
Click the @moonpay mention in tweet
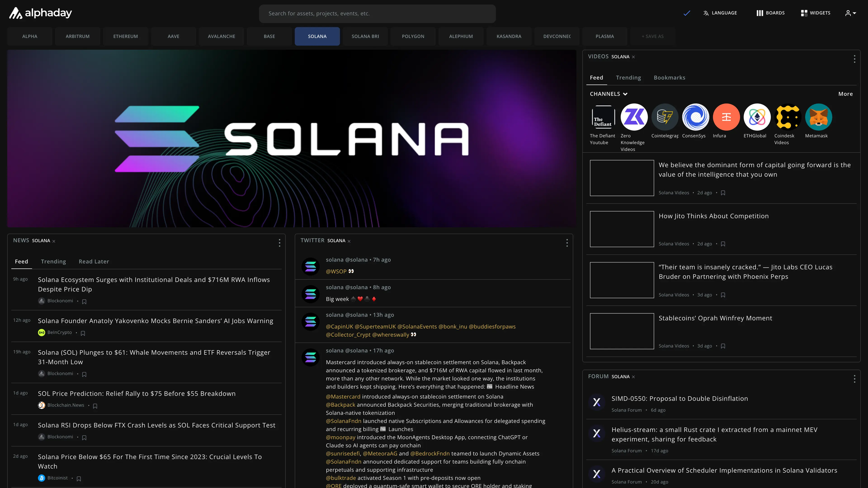click(340, 437)
